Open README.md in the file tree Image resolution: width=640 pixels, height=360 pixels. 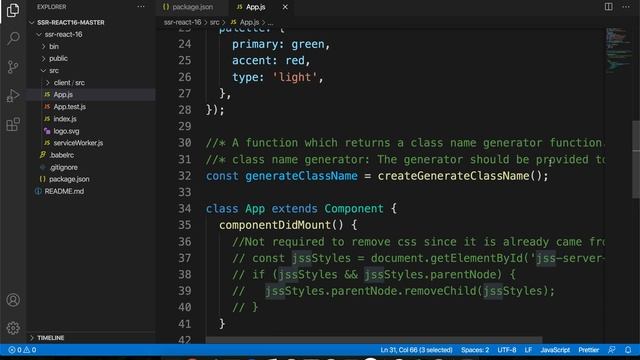64,191
